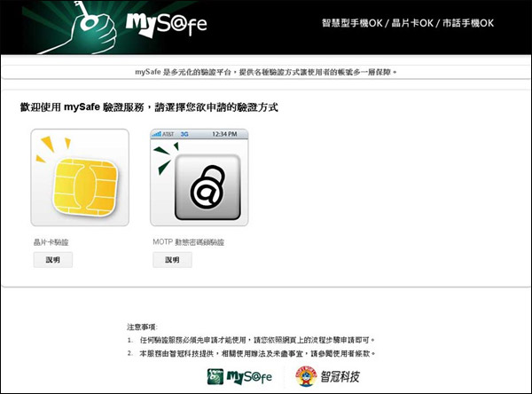Viewport: 532px width, 394px height.
Task: Click the 注意事項 heading
Action: click(x=142, y=327)
